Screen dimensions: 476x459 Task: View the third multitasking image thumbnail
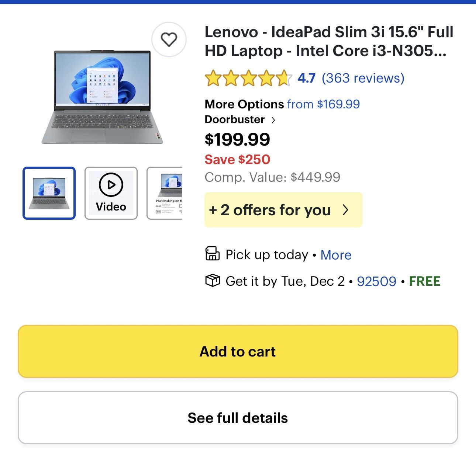[x=165, y=193]
